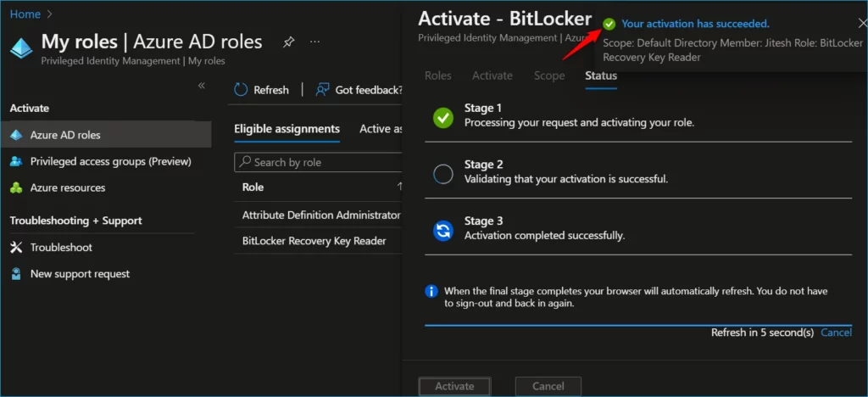Screen dimensions: 868x397
Task: Dismiss the activation notification
Action: coord(862,23)
